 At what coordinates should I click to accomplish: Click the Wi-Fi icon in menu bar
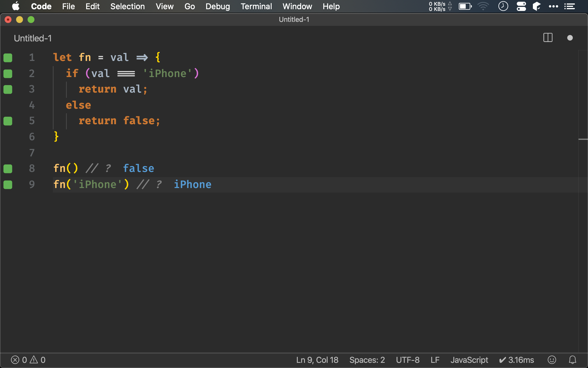[484, 6]
